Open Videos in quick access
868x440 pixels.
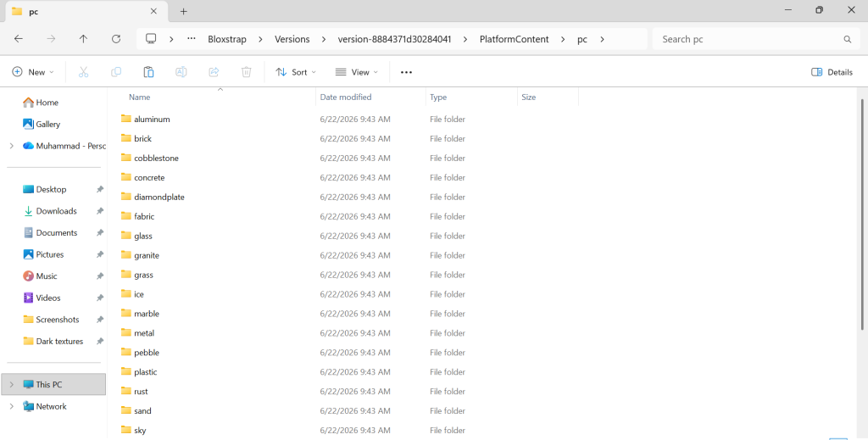pos(42,298)
